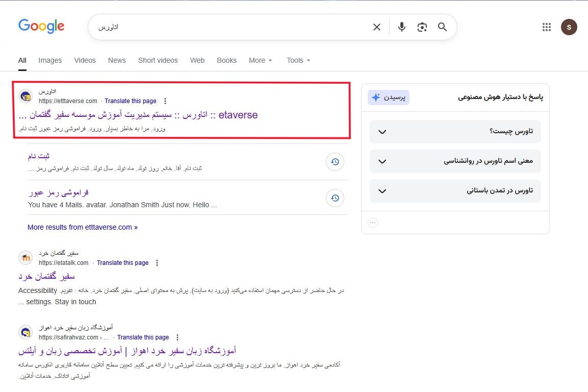Open three-dot menu for etatalk.com result

(157, 263)
